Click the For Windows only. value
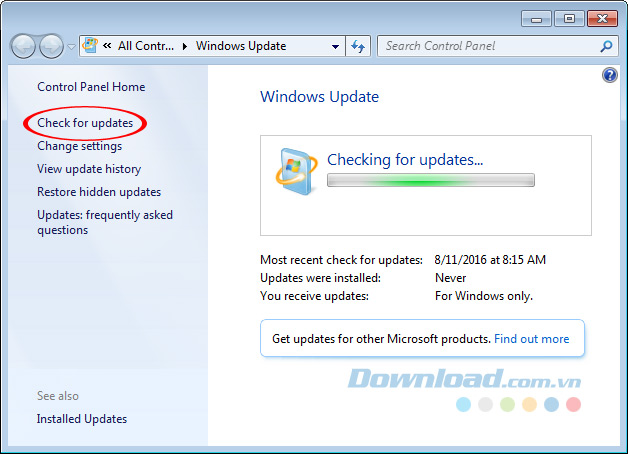This screenshot has height=454, width=628. pyautogui.click(x=484, y=296)
